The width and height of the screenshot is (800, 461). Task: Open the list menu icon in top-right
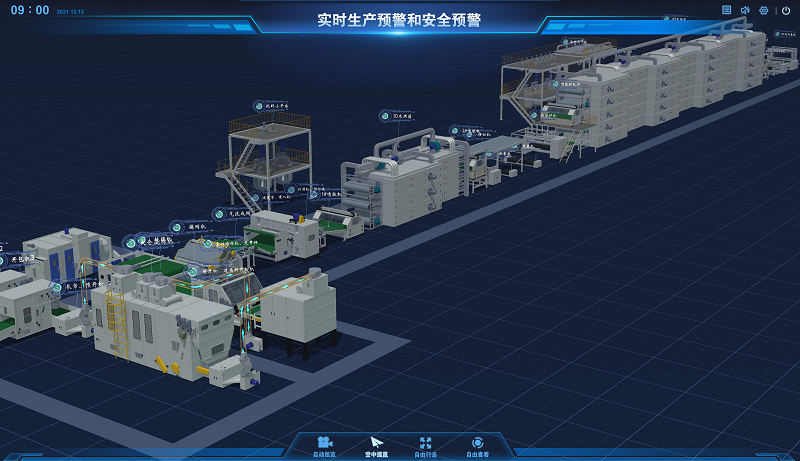pos(727,10)
